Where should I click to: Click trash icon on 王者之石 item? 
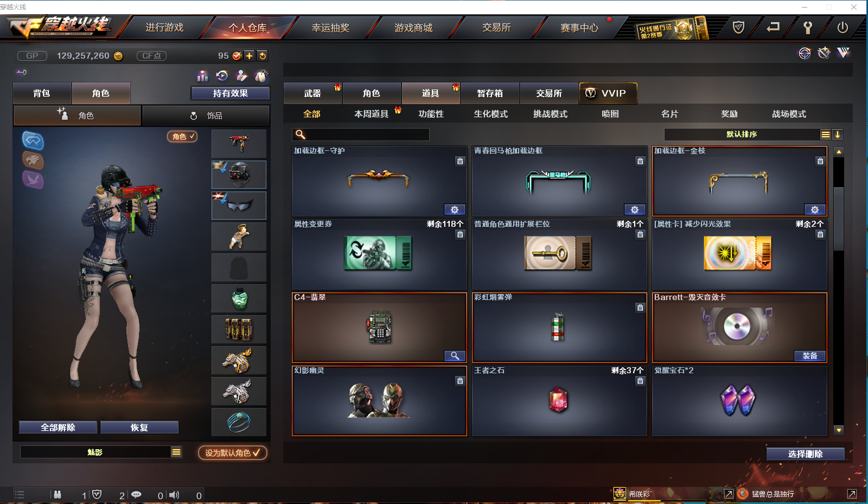click(640, 381)
